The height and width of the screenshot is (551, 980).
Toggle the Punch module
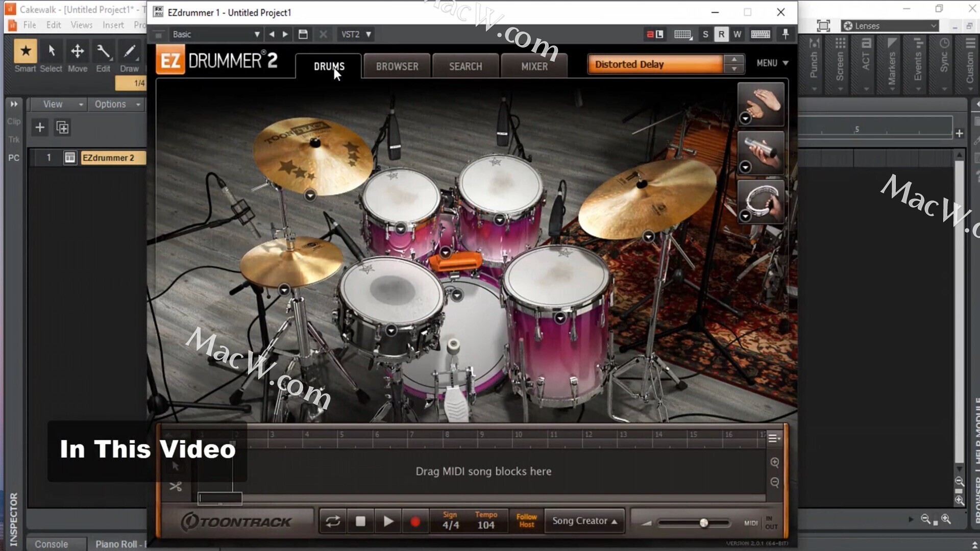pos(814,64)
